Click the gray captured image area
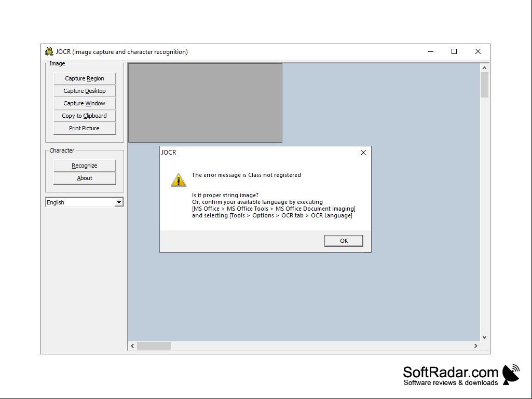Image resolution: width=532 pixels, height=399 pixels. 205,103
